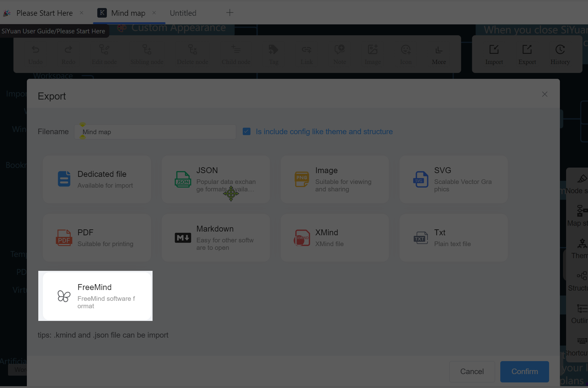Pick the Image PNG export card
This screenshot has width=588, height=388.
click(335, 179)
